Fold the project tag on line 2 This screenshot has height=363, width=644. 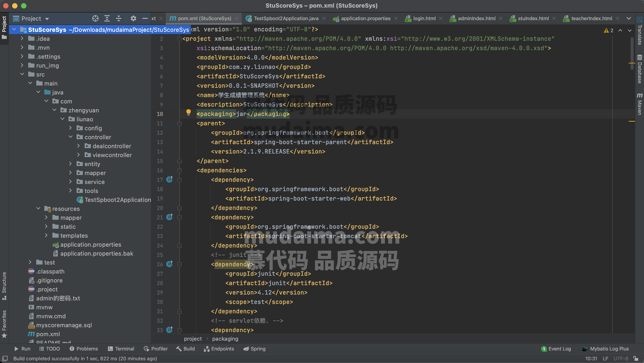coord(179,39)
